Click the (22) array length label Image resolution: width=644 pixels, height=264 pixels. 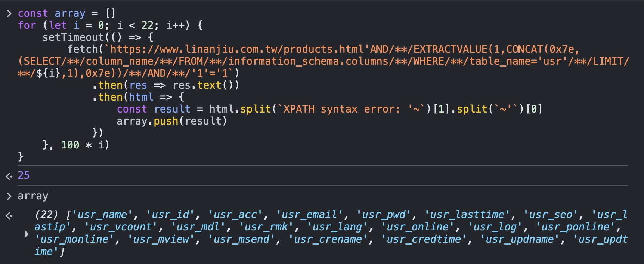pos(46,215)
